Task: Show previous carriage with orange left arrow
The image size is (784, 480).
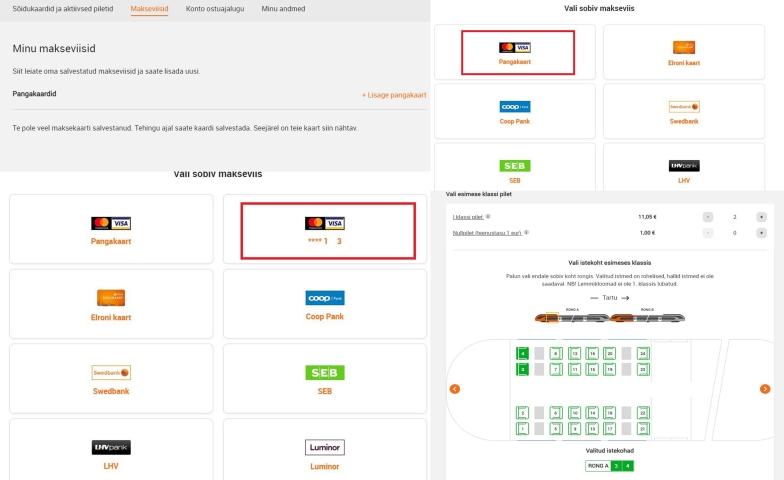Action: [454, 389]
